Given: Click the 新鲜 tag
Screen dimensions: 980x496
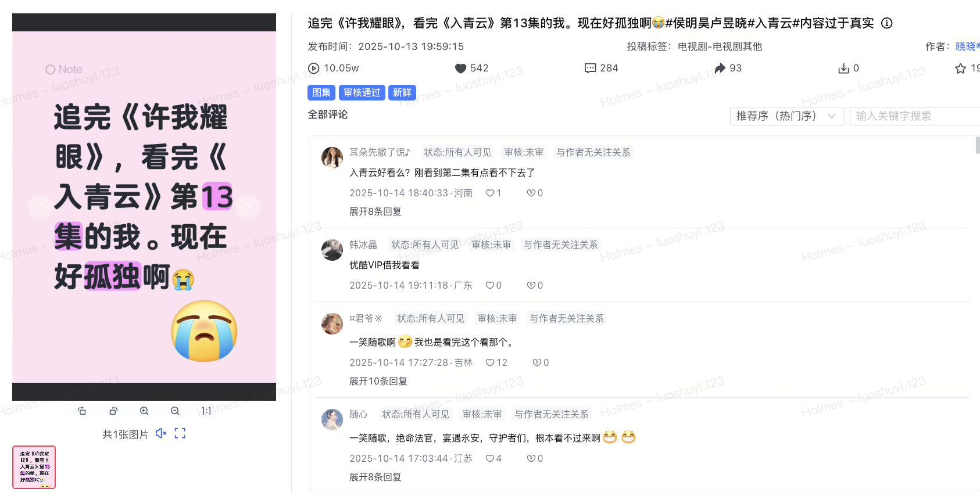Looking at the screenshot, I should [402, 92].
